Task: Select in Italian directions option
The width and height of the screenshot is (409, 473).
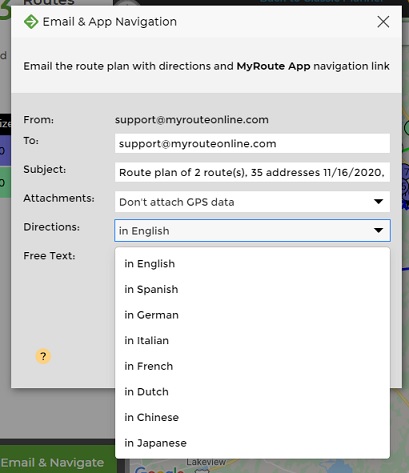Action: pyautogui.click(x=252, y=341)
